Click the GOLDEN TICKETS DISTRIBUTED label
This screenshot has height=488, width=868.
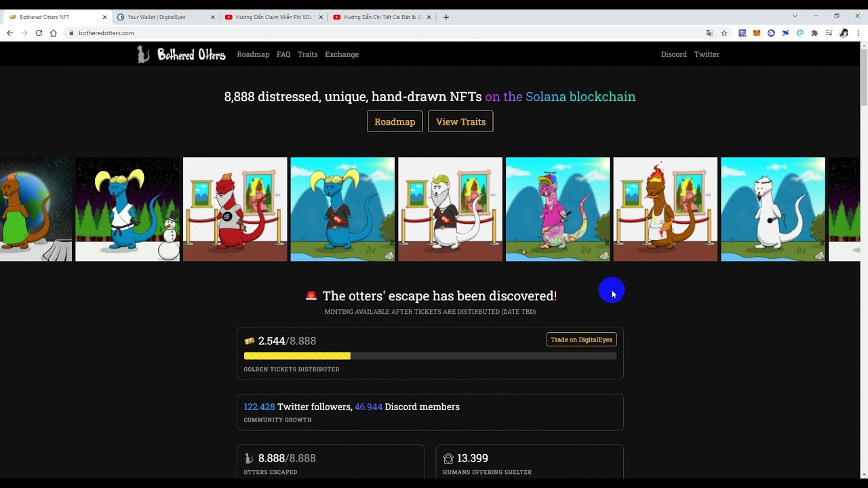292,369
